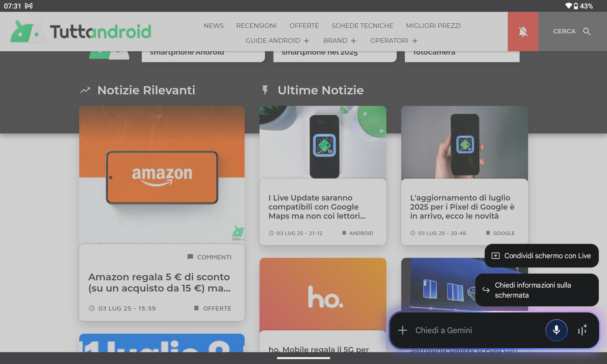Click the Notizie Rilevanti heading
This screenshot has height=364, width=607.
tap(146, 90)
